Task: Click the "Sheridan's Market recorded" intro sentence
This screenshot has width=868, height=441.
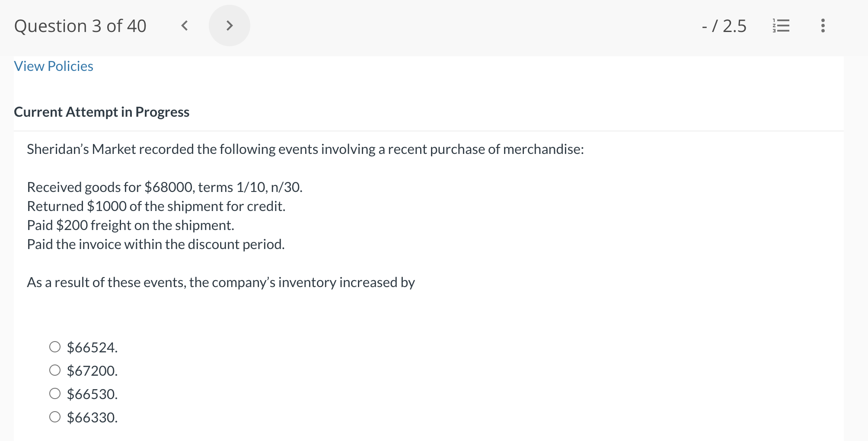Action: tap(305, 149)
